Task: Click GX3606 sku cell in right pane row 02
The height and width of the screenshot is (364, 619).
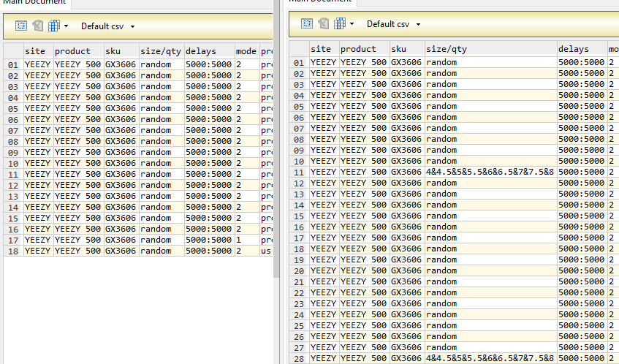Action: coord(407,73)
